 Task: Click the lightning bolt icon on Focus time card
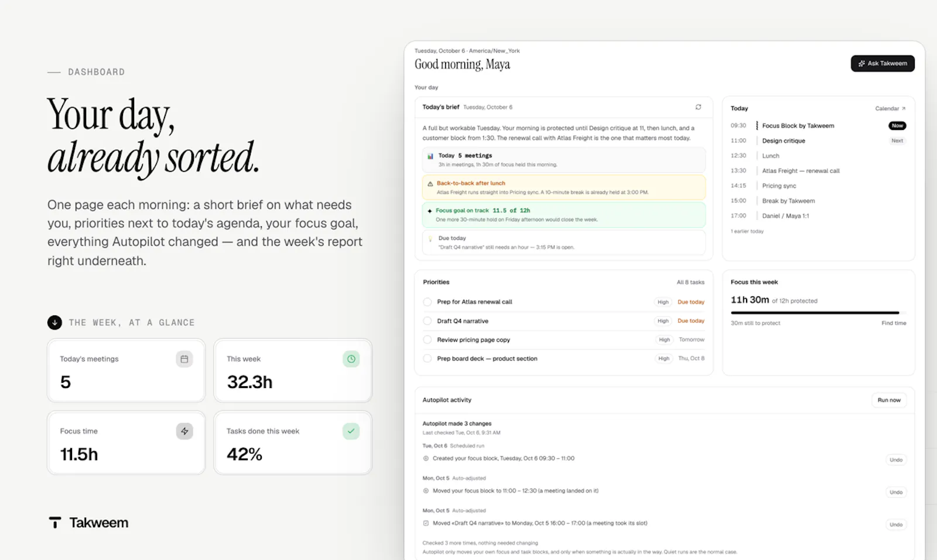pos(184,431)
